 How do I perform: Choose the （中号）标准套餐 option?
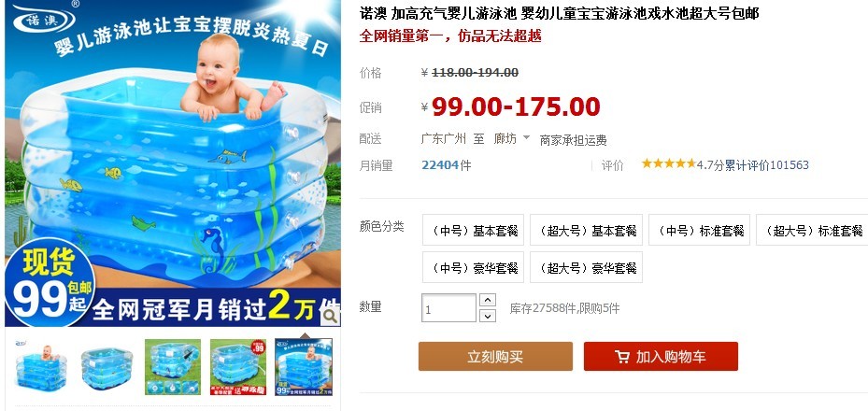[x=699, y=230]
